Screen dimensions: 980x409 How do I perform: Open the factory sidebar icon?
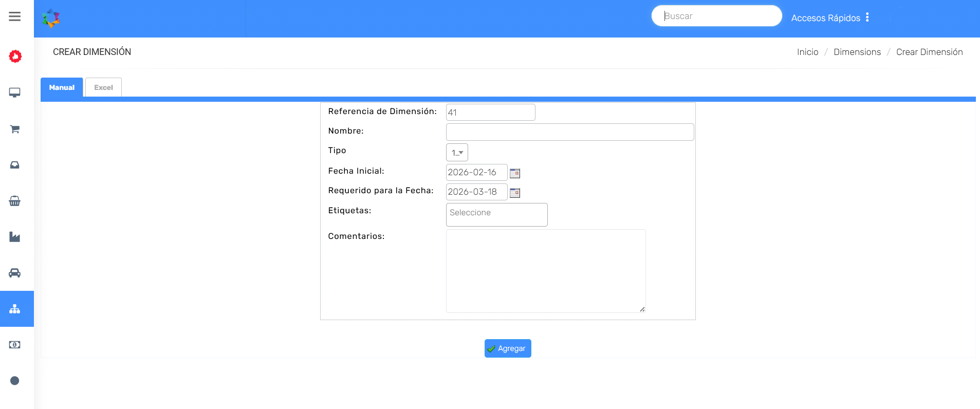coord(15,237)
